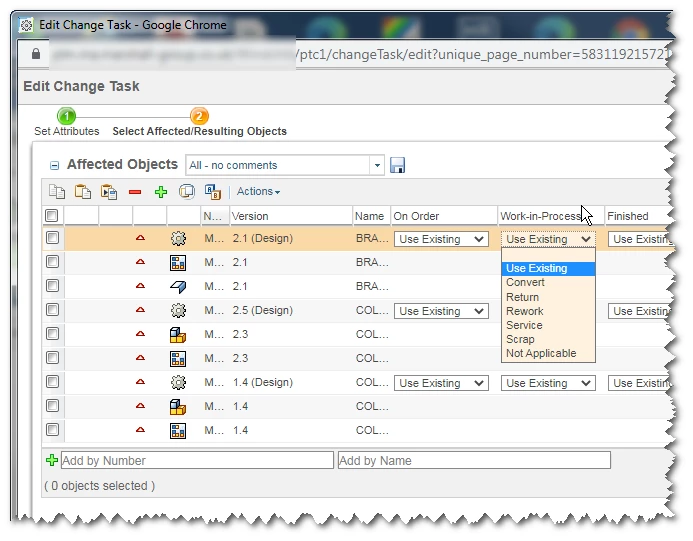Click the red Remove minus icon
The height and width of the screenshot is (541, 693).
[135, 192]
